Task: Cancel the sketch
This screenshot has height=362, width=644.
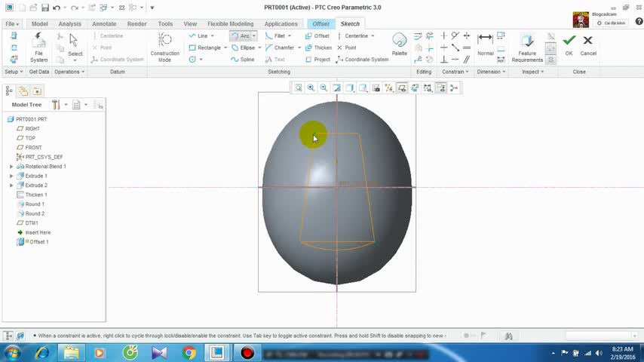Action: (588, 44)
